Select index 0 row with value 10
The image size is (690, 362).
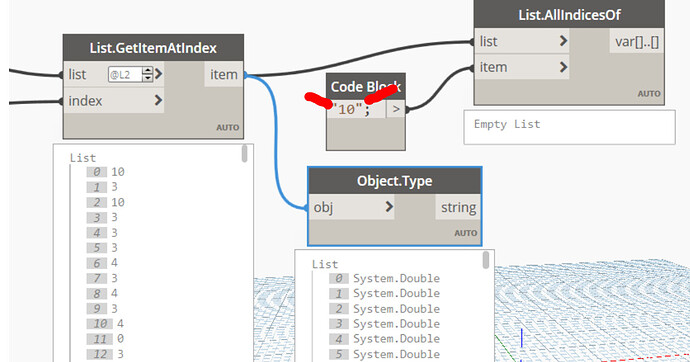point(106,172)
